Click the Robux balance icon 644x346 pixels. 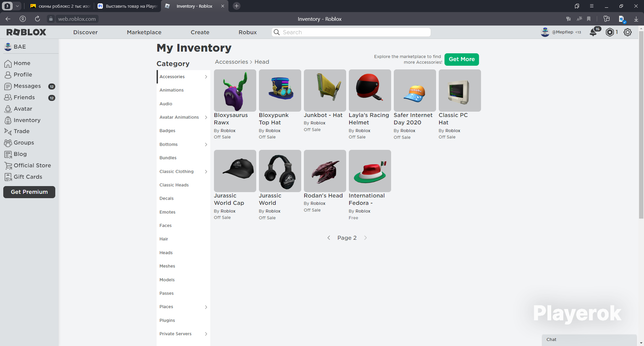(x=610, y=32)
